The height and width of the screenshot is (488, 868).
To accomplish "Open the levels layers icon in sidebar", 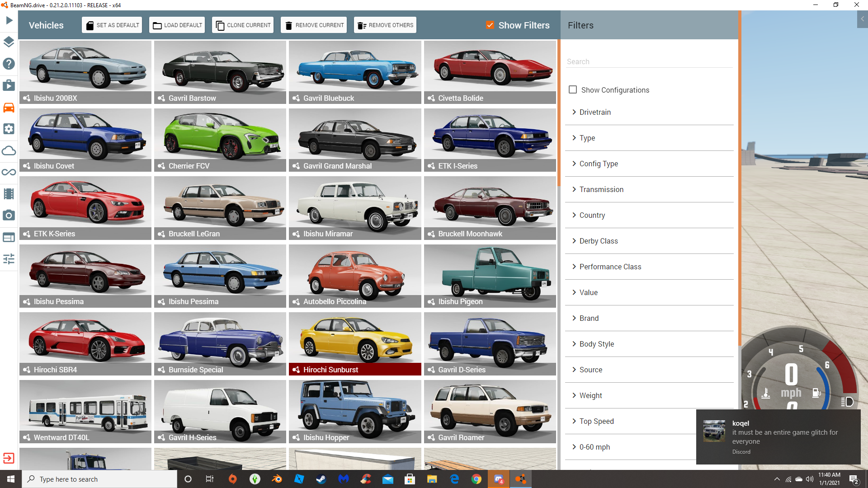I will [9, 42].
